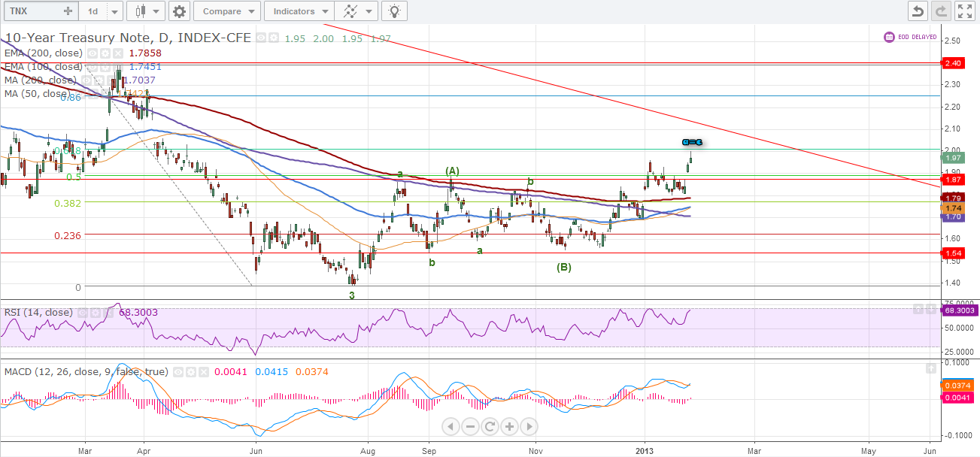Click the 0.236 Fibonacci level label
This screenshot has height=457, width=980.
(x=68, y=235)
